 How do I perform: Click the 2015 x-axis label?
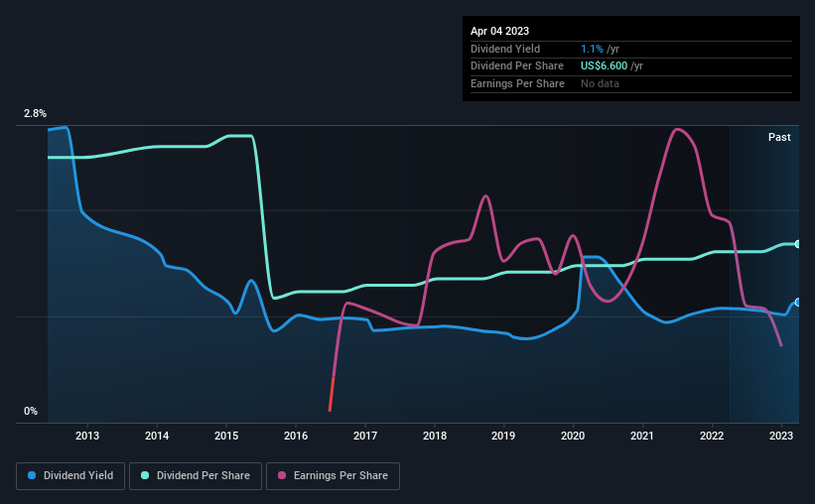[x=226, y=436]
